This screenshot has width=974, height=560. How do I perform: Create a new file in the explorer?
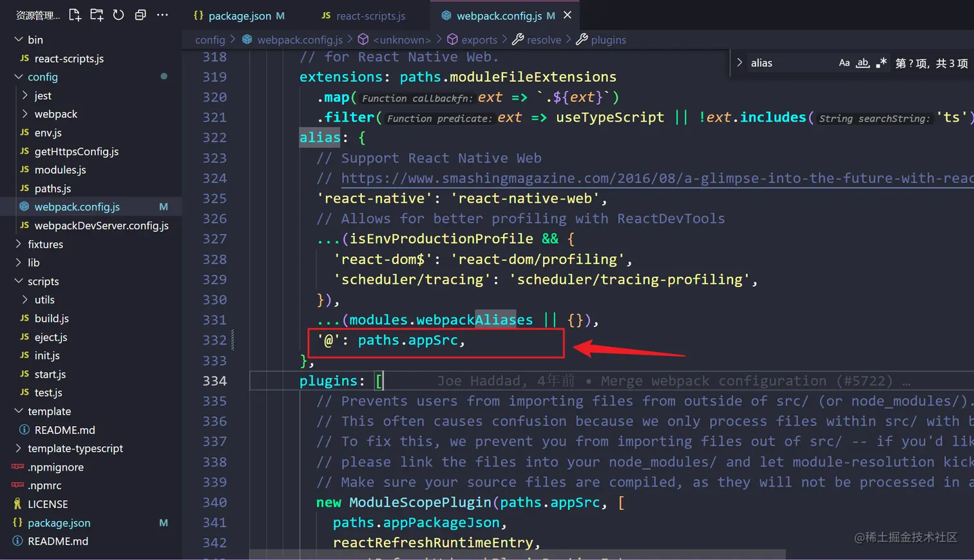click(75, 15)
